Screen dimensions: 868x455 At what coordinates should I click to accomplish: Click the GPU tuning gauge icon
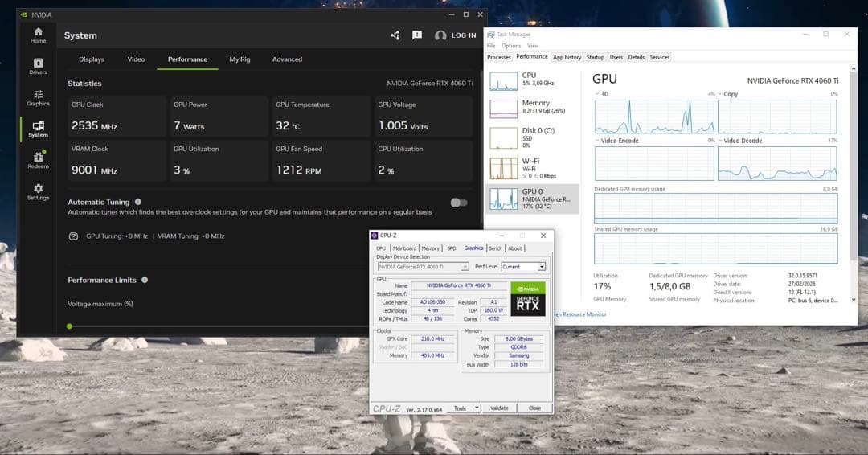[73, 236]
